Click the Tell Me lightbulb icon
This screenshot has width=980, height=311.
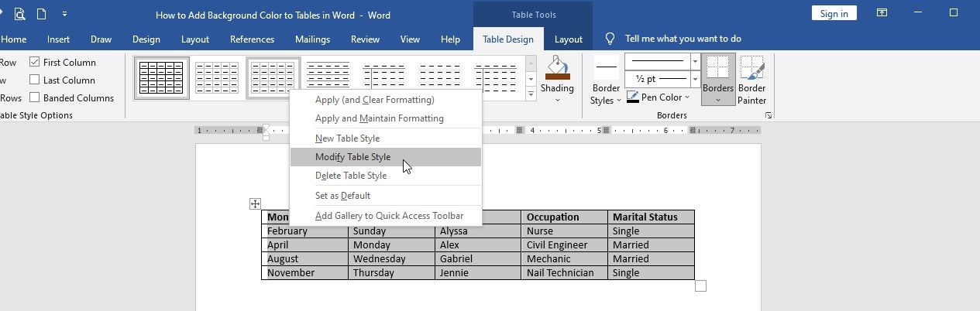pos(610,39)
